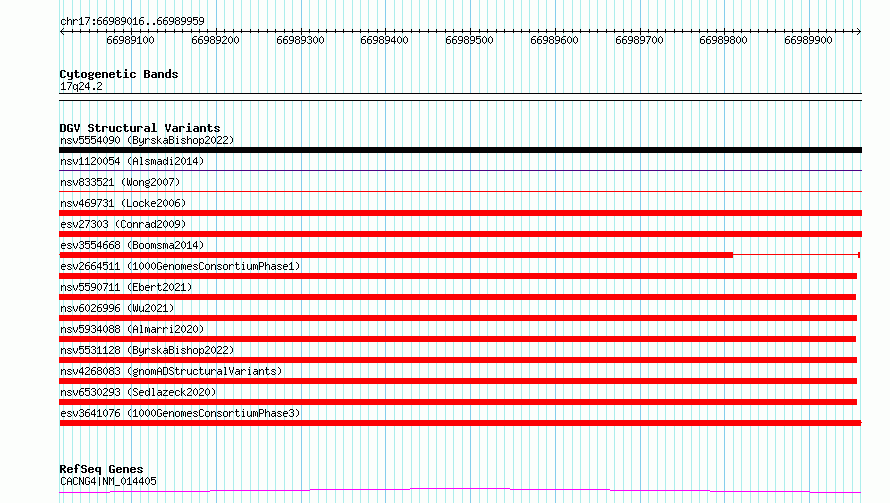Screen dimensions: 890x503
Task: Click the red bar under nsv5590711
Action: [x=457, y=297]
